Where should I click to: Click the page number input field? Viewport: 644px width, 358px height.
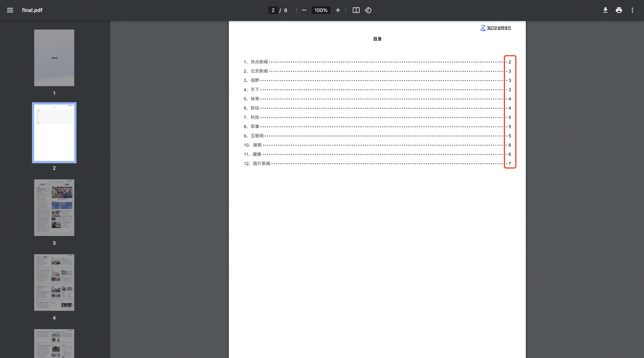pyautogui.click(x=273, y=10)
